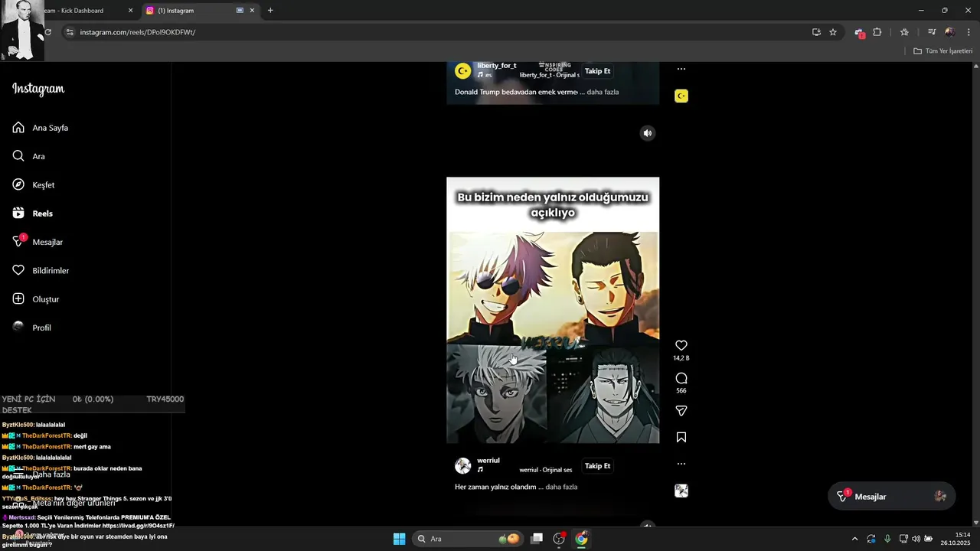Open liberty_for_t profile avatar
Viewport: 980px width, 551px height.
[x=462, y=71]
